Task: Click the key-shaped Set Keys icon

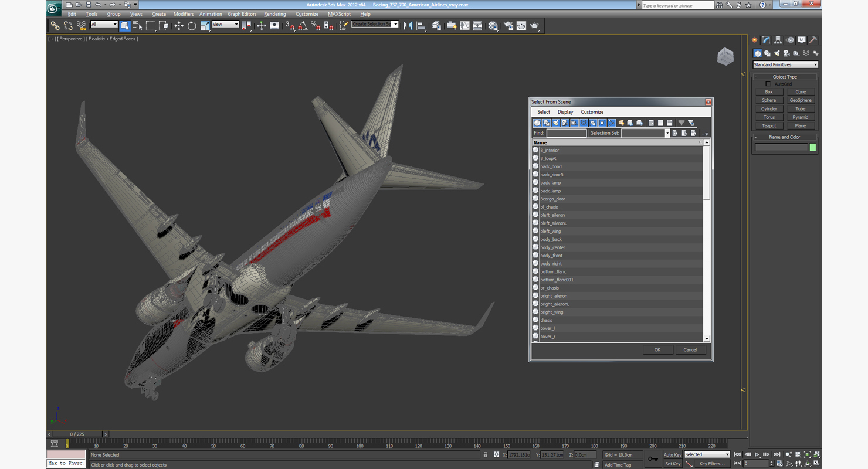Action: tap(653, 458)
